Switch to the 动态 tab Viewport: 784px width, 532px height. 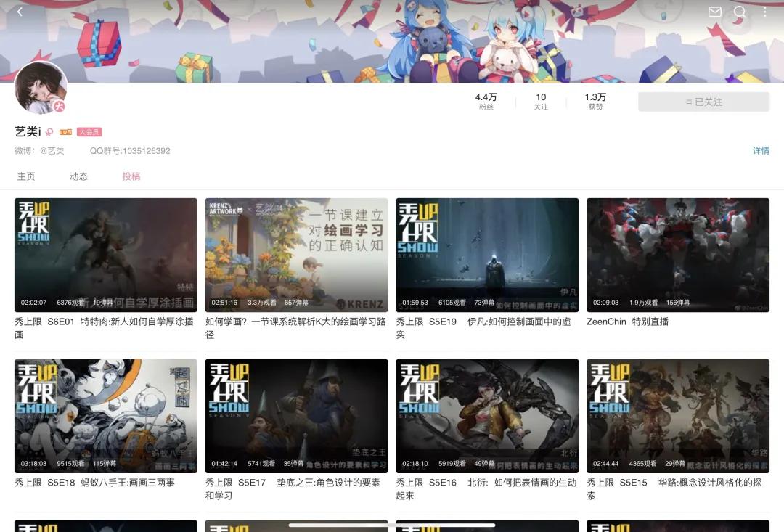pyautogui.click(x=78, y=175)
